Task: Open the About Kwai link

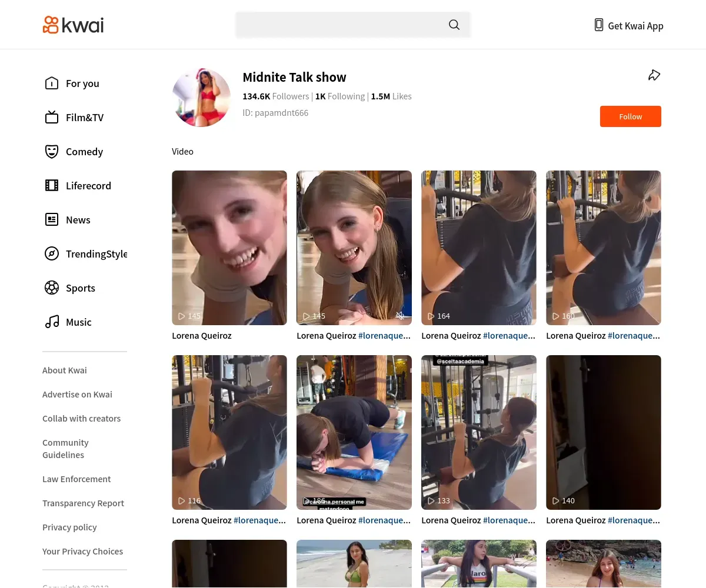Action: 65,370
